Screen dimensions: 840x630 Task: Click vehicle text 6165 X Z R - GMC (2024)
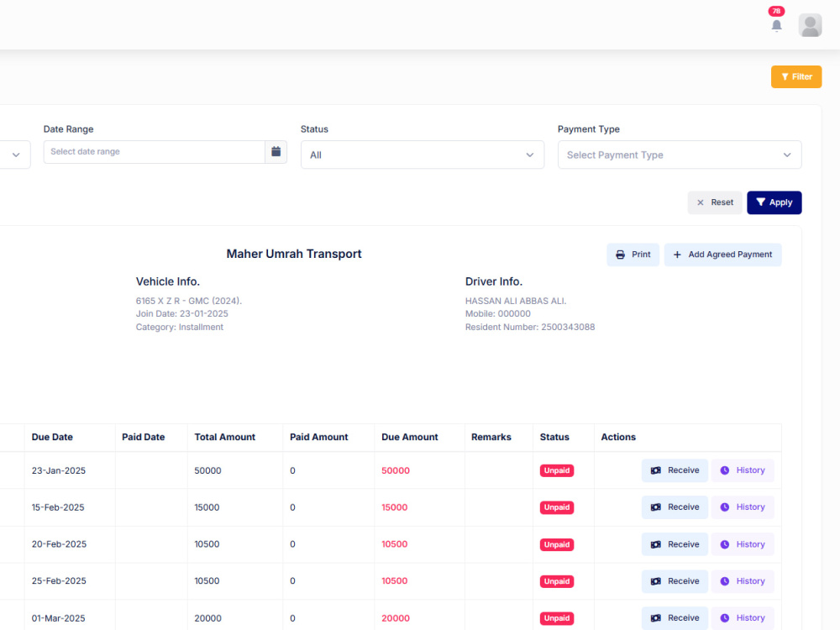pos(188,301)
